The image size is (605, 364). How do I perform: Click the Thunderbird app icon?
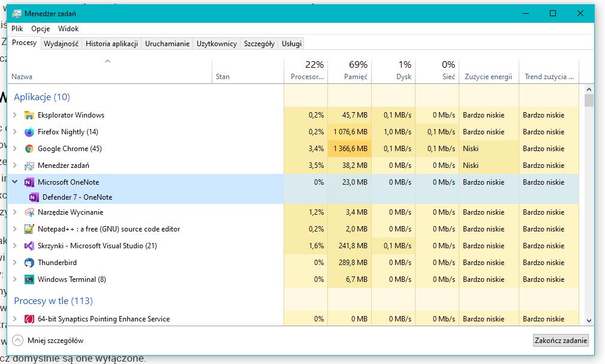29,263
